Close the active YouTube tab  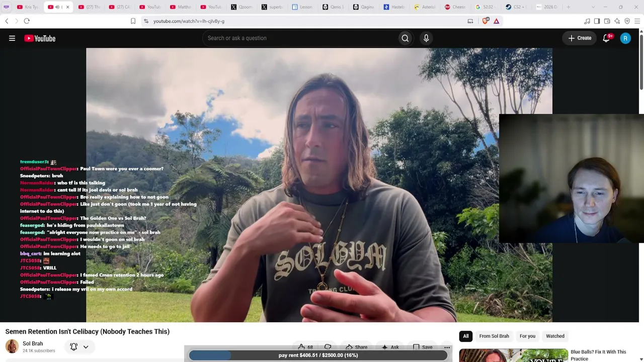coord(67,7)
